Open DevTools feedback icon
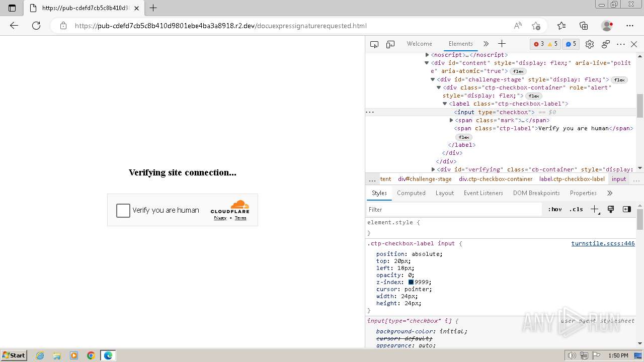644x362 pixels. (606, 44)
